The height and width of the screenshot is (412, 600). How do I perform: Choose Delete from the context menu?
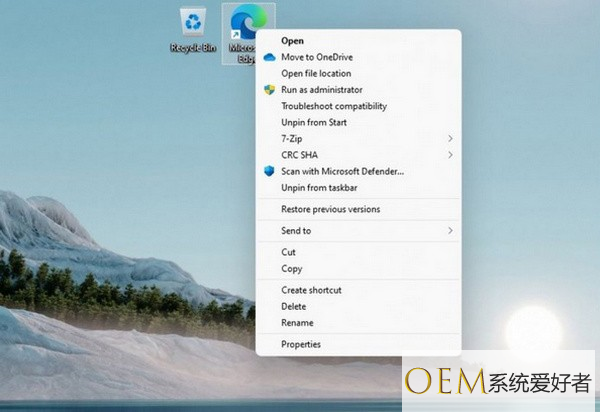coord(293,306)
